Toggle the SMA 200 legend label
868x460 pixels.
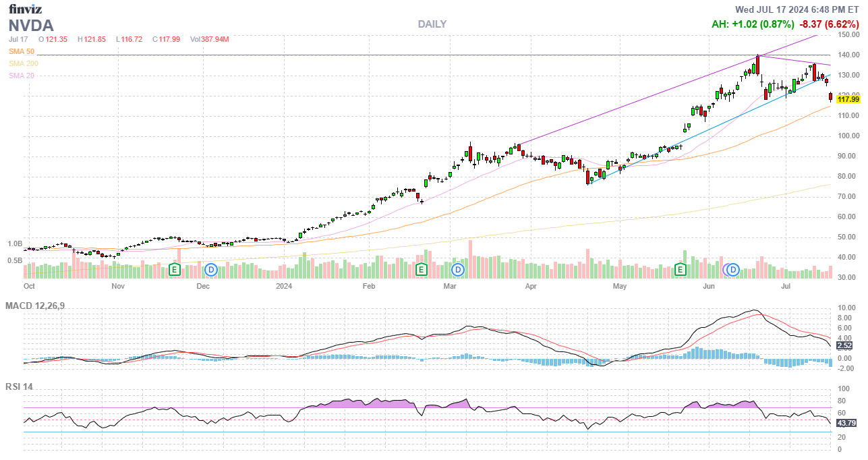click(24, 63)
